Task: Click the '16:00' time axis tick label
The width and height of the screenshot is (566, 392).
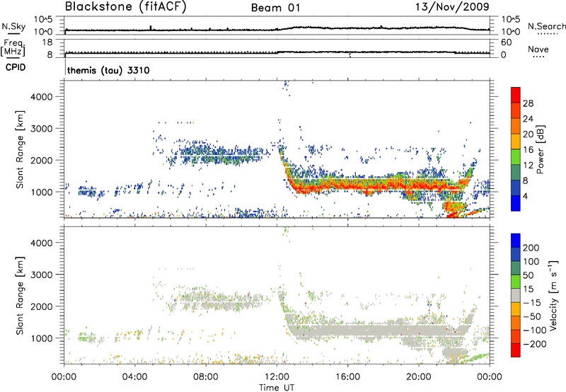Action: pyautogui.click(x=347, y=377)
